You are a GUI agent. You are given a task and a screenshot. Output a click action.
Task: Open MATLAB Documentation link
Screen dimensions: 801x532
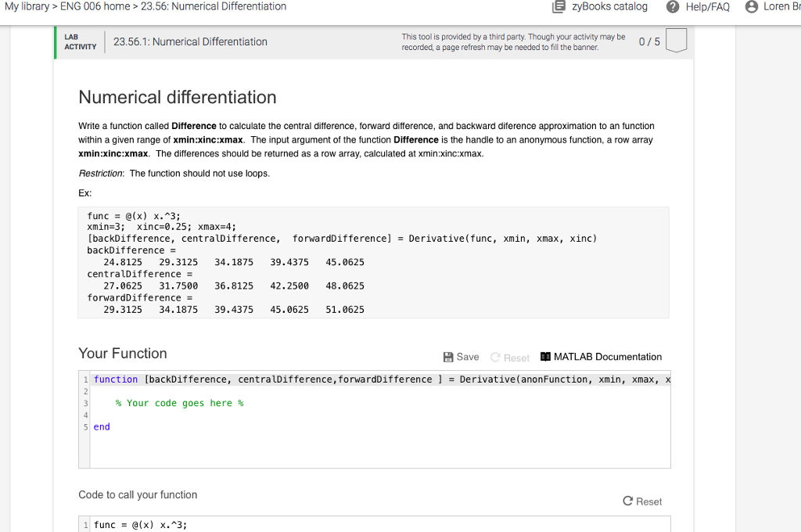point(602,357)
